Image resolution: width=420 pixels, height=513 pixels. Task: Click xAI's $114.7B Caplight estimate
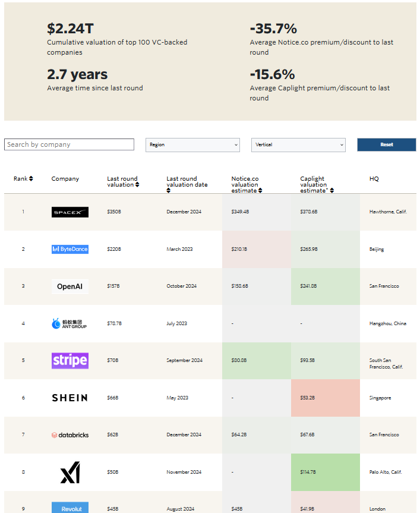(308, 472)
